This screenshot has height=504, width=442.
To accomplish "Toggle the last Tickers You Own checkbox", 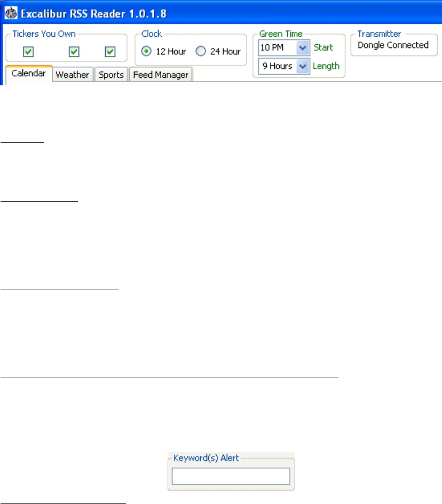I will 110,51.
